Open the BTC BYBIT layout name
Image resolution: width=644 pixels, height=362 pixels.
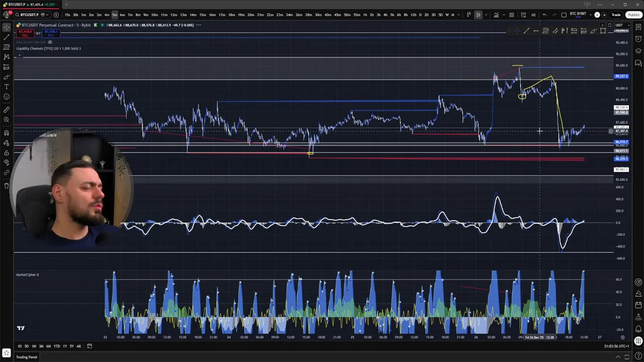pos(578,15)
